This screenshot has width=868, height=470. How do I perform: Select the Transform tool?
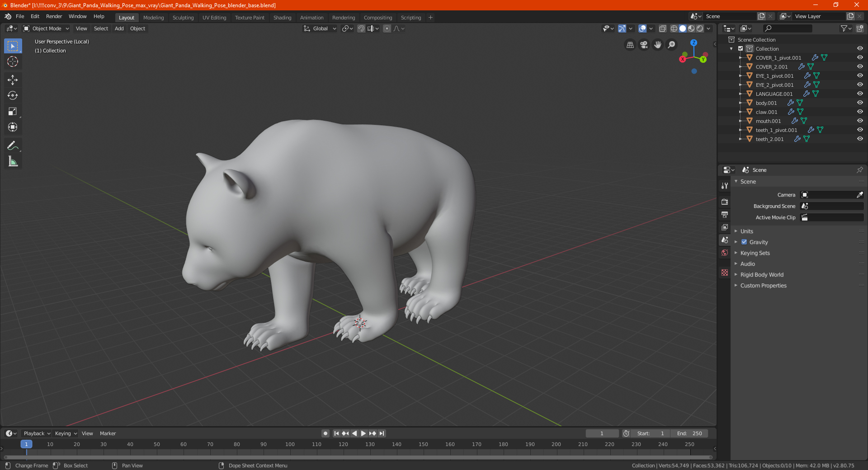[x=13, y=127]
